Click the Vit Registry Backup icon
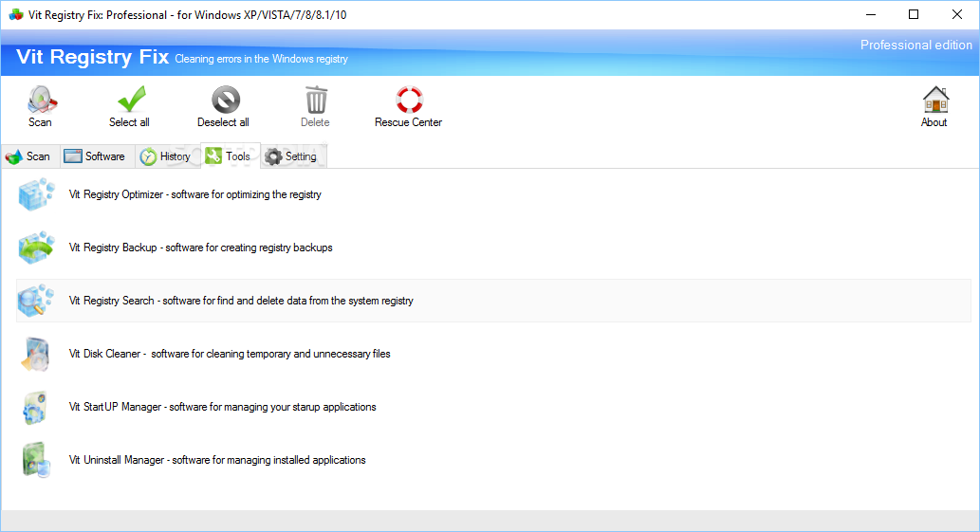The width and height of the screenshot is (980, 532). pos(36,248)
